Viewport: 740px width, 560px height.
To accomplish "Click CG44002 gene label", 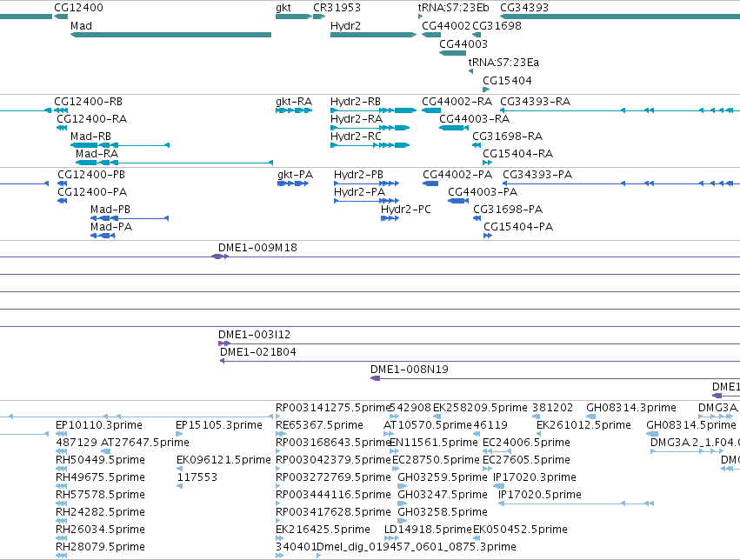I will pyautogui.click(x=446, y=26).
